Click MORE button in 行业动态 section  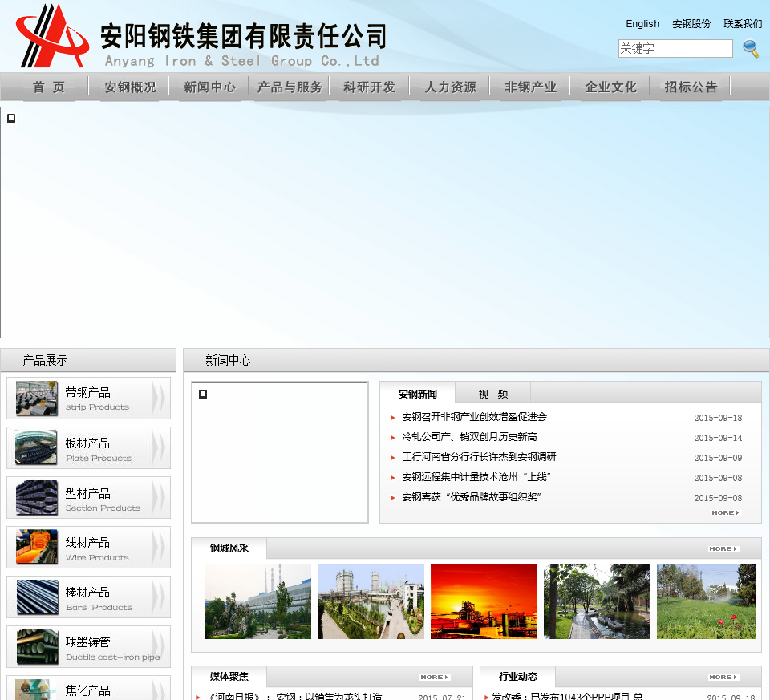coord(723,677)
